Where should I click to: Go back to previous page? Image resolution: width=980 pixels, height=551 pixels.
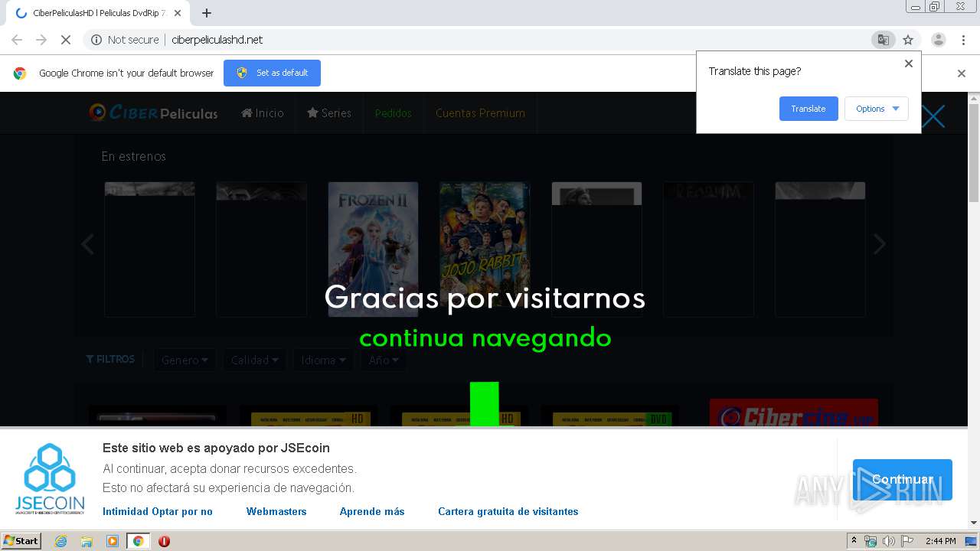17,40
